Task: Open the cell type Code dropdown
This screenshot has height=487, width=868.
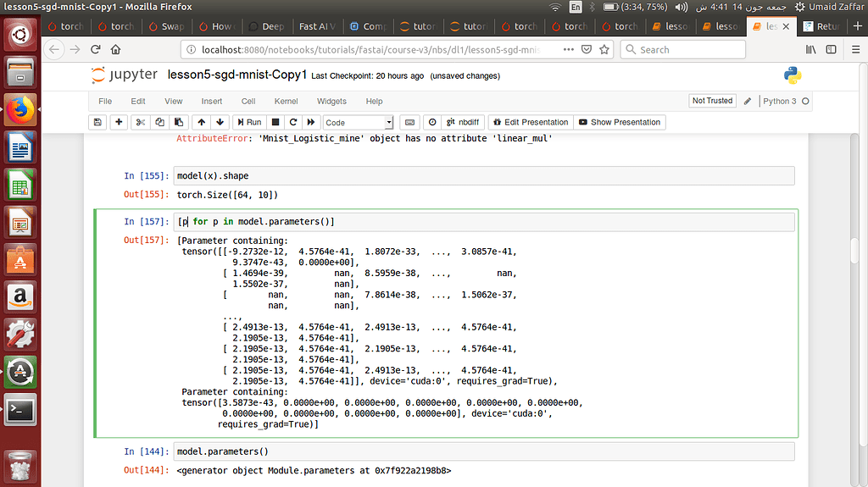Action: [358, 123]
